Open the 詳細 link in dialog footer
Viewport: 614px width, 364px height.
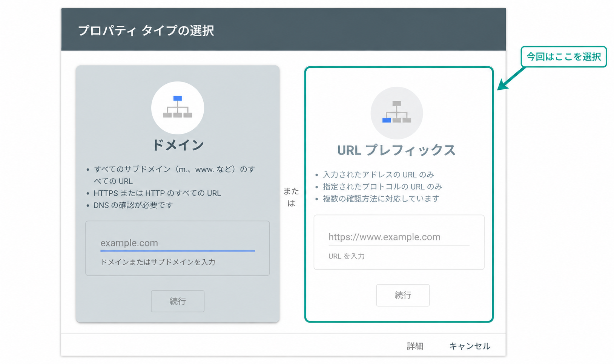415,346
